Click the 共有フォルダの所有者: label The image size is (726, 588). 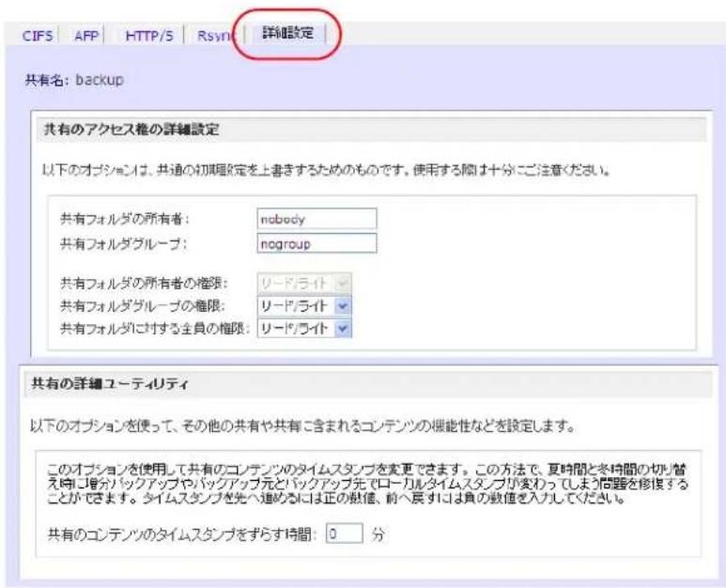[125, 219]
